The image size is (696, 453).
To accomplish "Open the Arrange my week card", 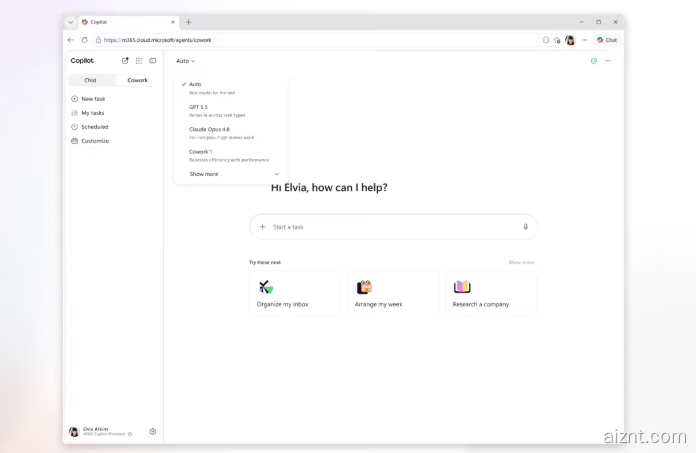I will click(393, 293).
